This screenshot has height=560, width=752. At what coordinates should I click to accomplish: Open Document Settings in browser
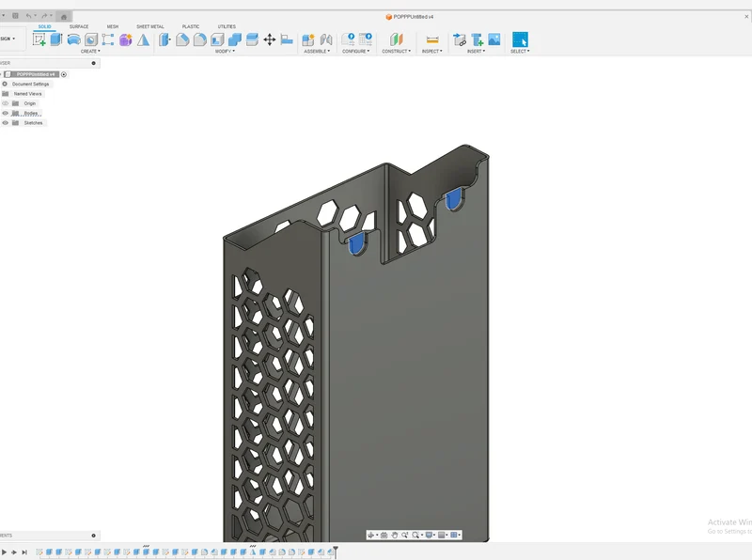point(30,84)
